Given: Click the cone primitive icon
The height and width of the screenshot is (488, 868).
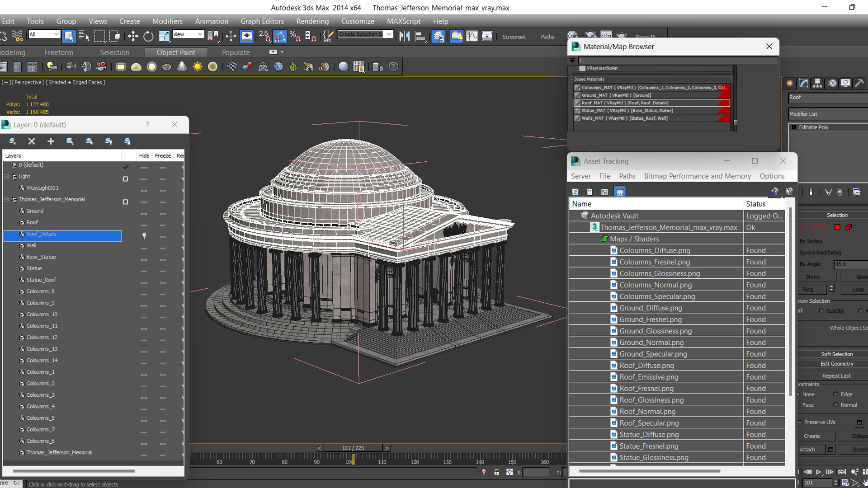Looking at the screenshot, I should pyautogui.click(x=182, y=67).
